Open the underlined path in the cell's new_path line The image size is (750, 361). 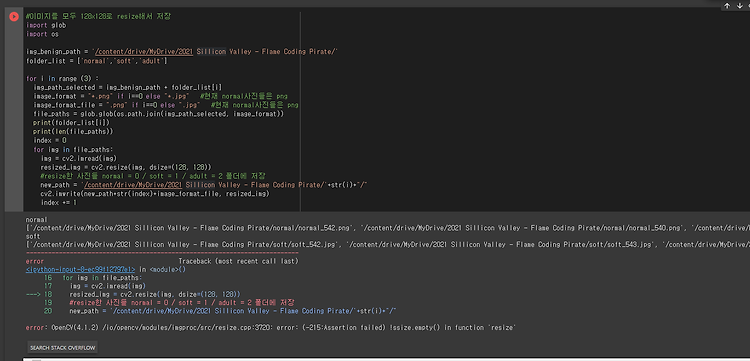[132, 185]
